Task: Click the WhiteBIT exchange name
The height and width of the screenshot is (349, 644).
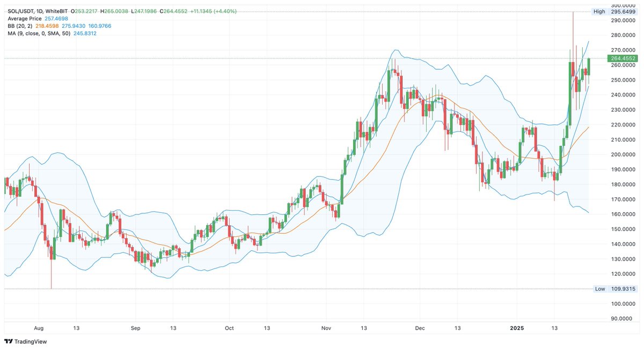Action: pyautogui.click(x=57, y=10)
